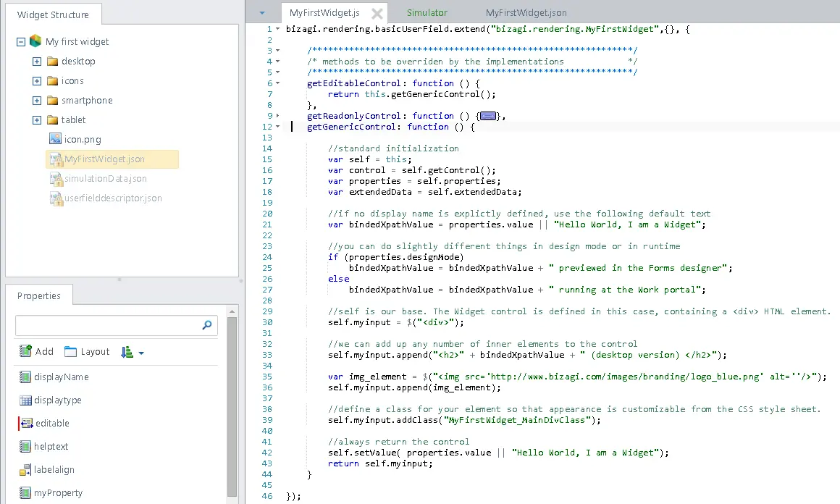Select the myProperty property text
Image resolution: width=840 pixels, height=504 pixels.
[x=59, y=492]
